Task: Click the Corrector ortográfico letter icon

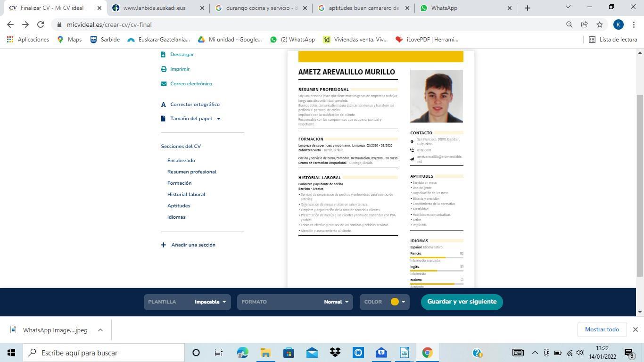Action: click(x=164, y=105)
